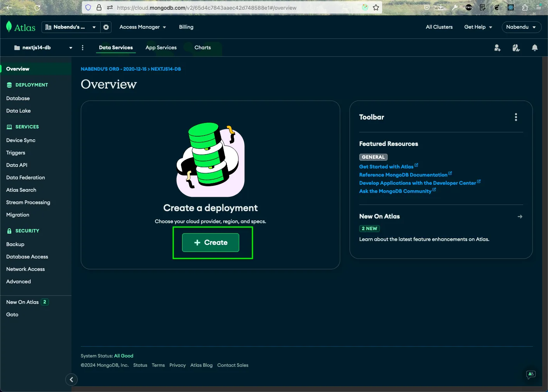This screenshot has height=392, width=548.
Task: Expand the Get Help dropdown
Action: [478, 27]
